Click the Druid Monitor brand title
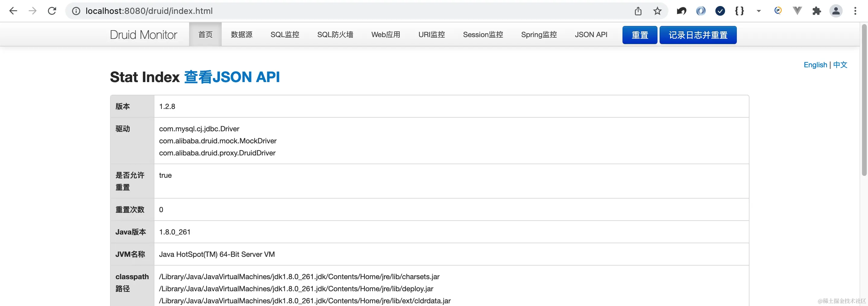 coord(144,34)
